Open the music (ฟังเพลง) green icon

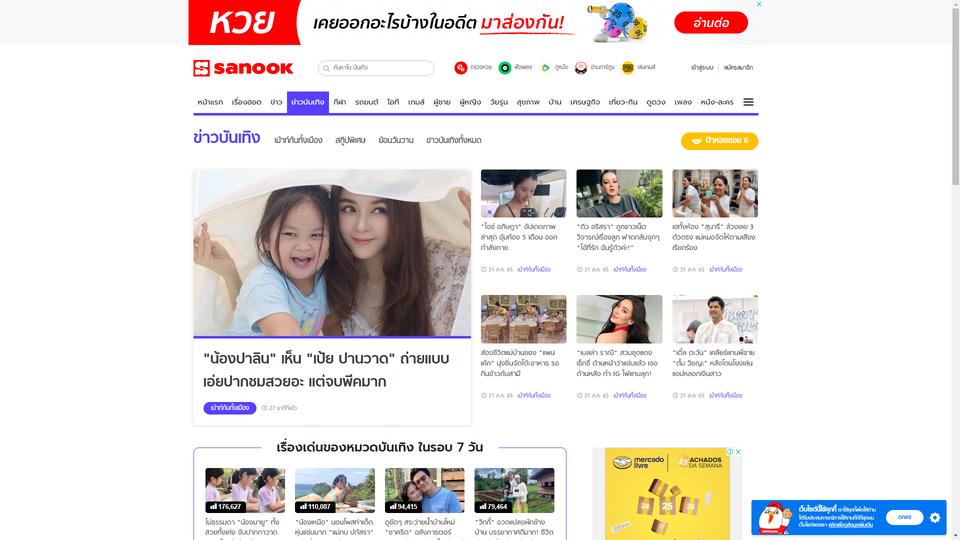(x=504, y=68)
